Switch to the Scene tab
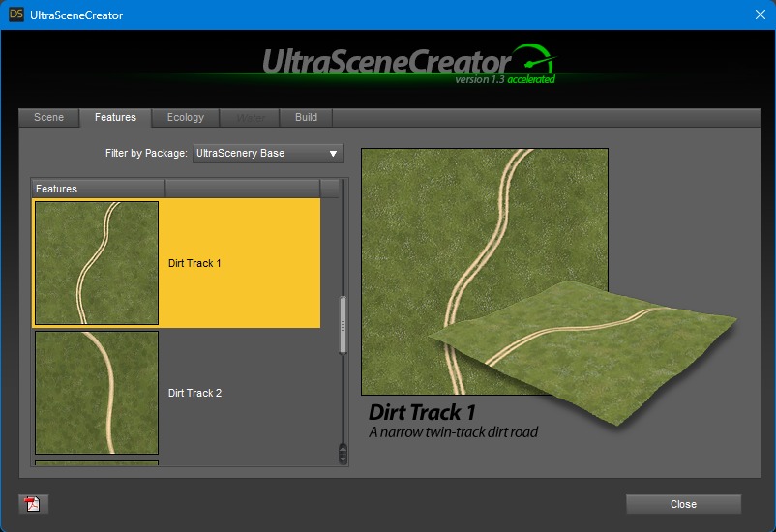 click(49, 117)
